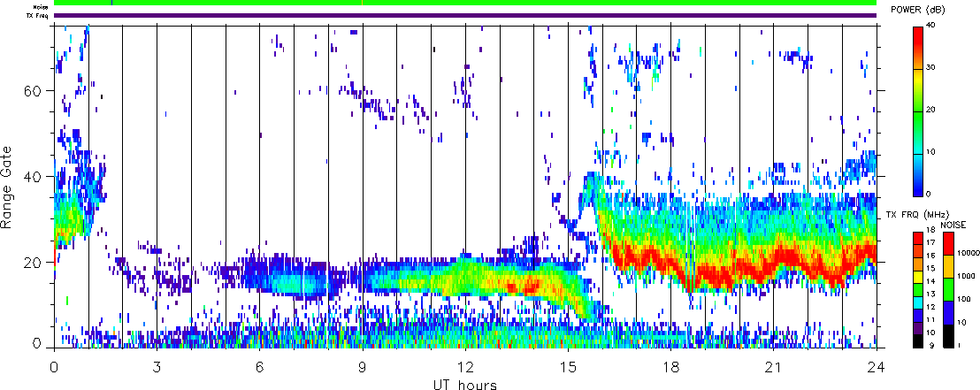Click the '18' value on TX FRQ scale

coord(931,229)
